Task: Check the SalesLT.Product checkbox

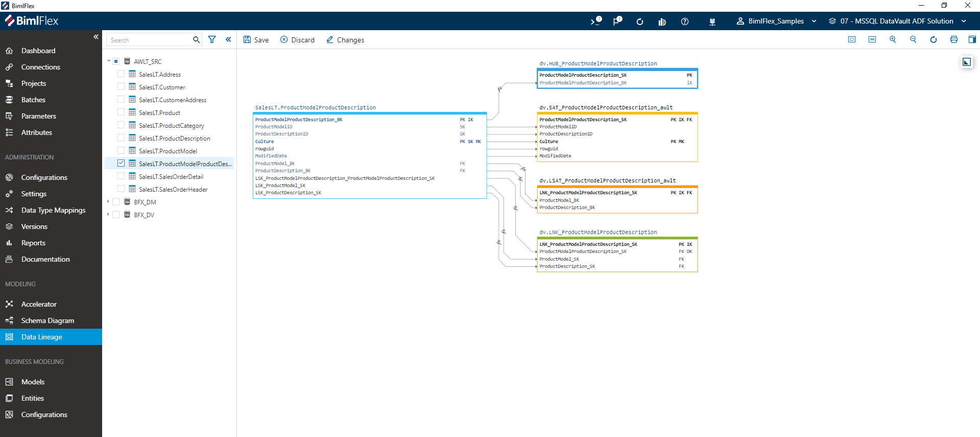Action: tap(121, 112)
